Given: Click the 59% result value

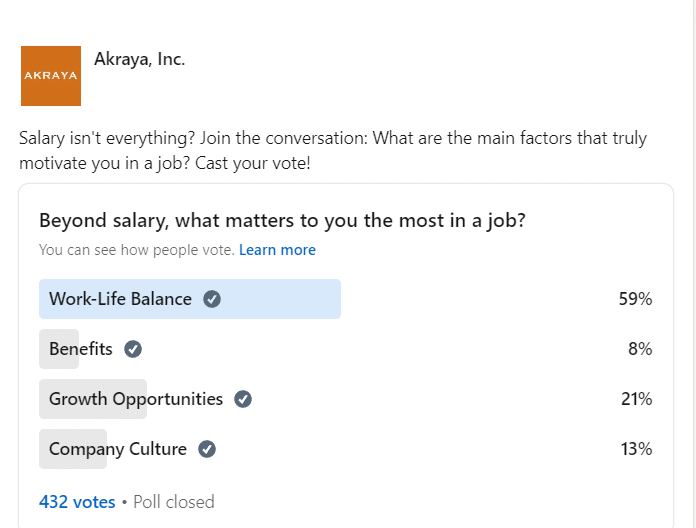Looking at the screenshot, I should 635,299.
